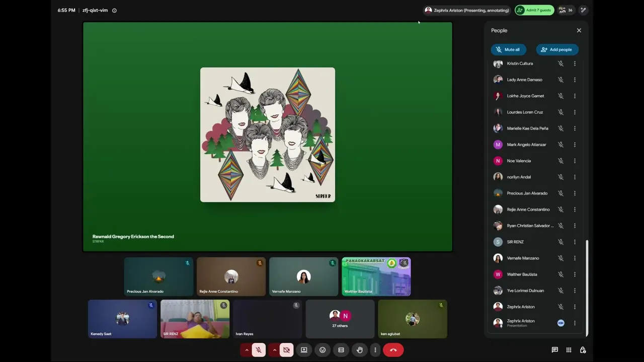Click mic-off icon for Kristin Cultura
644x362 pixels.
560,64
